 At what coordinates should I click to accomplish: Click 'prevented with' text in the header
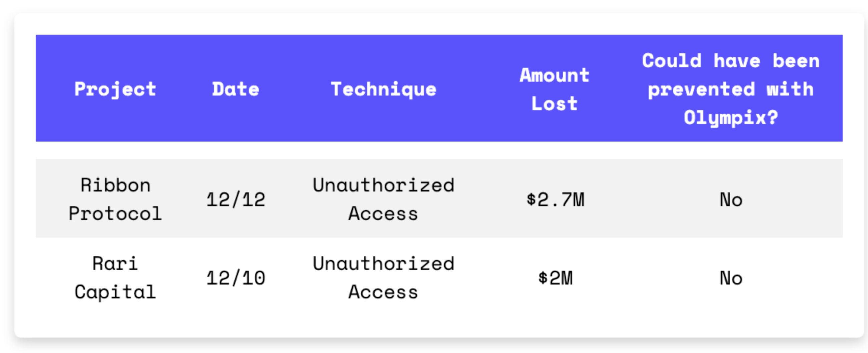pos(731,90)
